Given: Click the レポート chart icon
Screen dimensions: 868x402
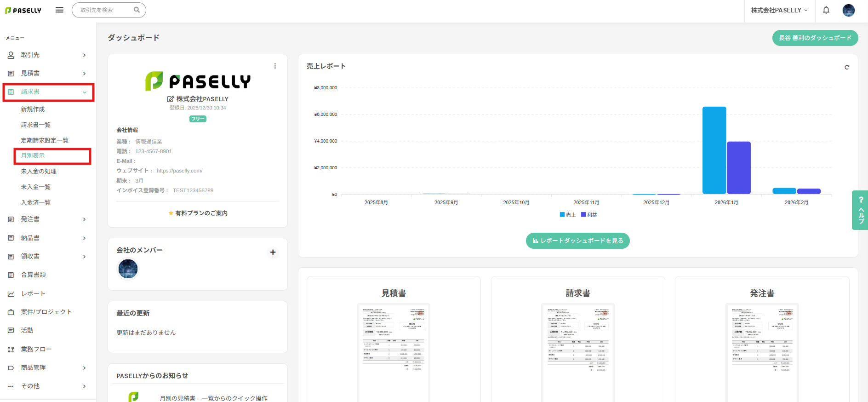Looking at the screenshot, I should pyautogui.click(x=11, y=293).
